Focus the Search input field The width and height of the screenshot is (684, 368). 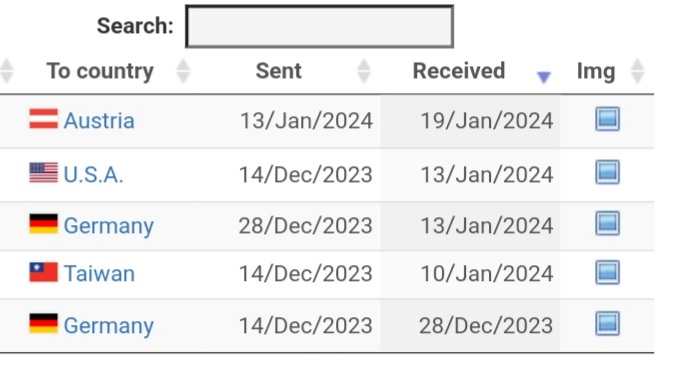[x=319, y=26]
